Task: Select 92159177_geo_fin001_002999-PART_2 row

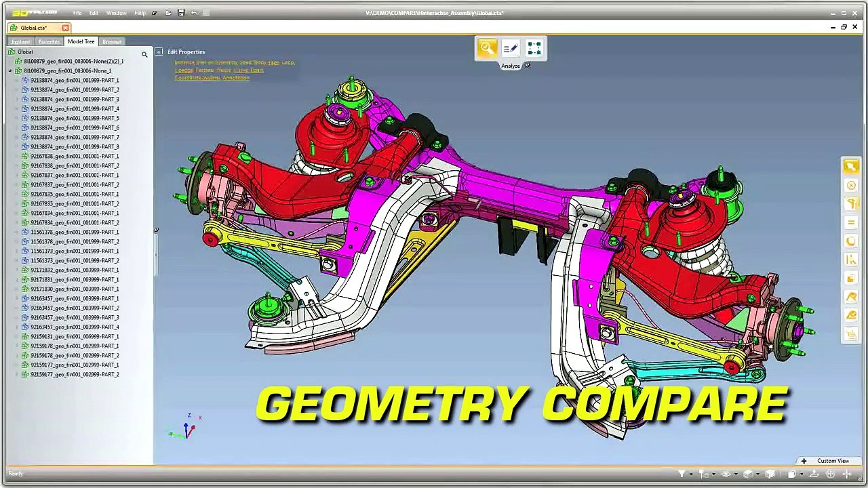Action: pyautogui.click(x=75, y=374)
